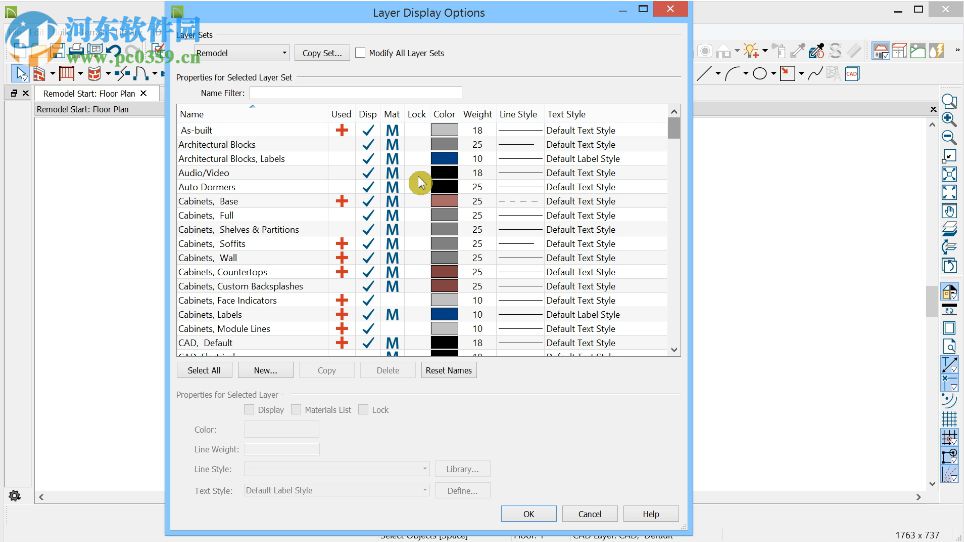This screenshot has height=542, width=964.
Task: Click the Add Light bulb icon
Action: [x=750, y=51]
